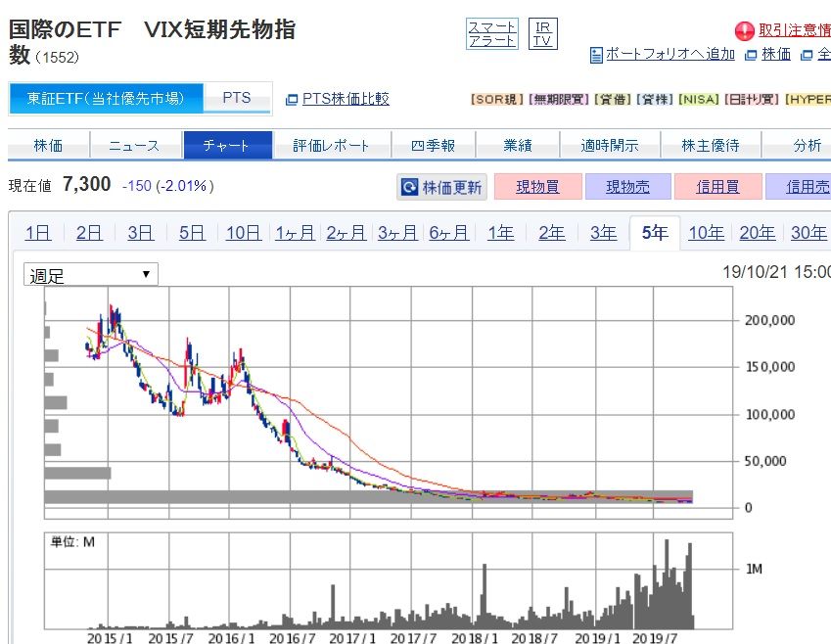Open the 適時開示 tab
831x644 pixels.
(610, 145)
